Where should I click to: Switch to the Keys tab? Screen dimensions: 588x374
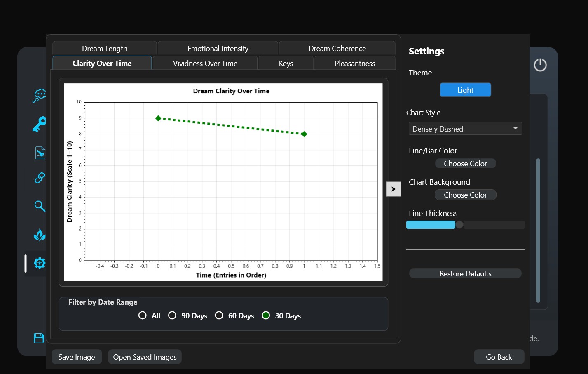tap(286, 63)
